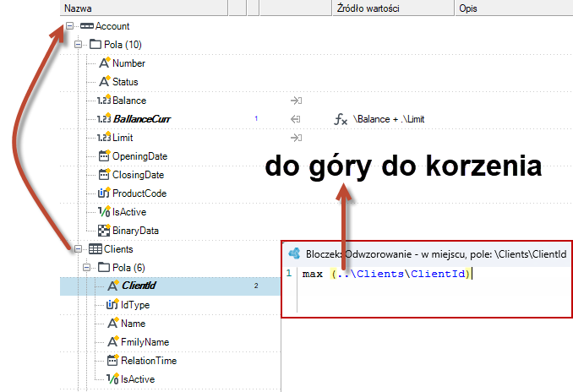
Task: Click the Nazwa column header
Action: point(144,8)
